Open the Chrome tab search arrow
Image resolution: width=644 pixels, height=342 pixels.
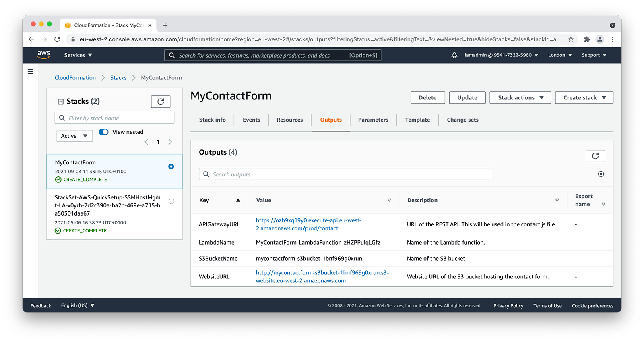613,25
